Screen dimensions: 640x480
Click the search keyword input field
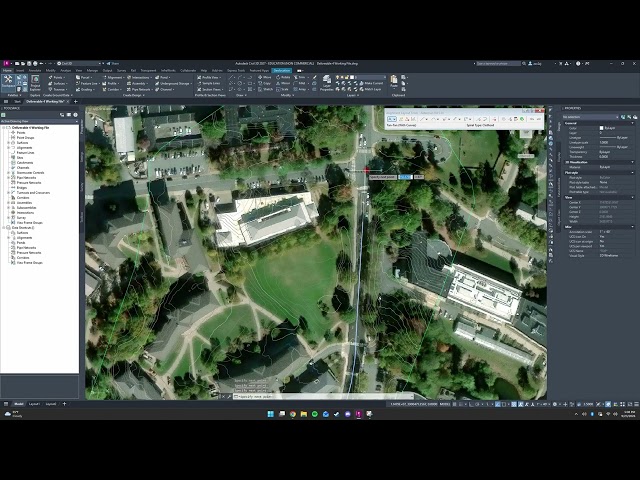click(x=498, y=64)
